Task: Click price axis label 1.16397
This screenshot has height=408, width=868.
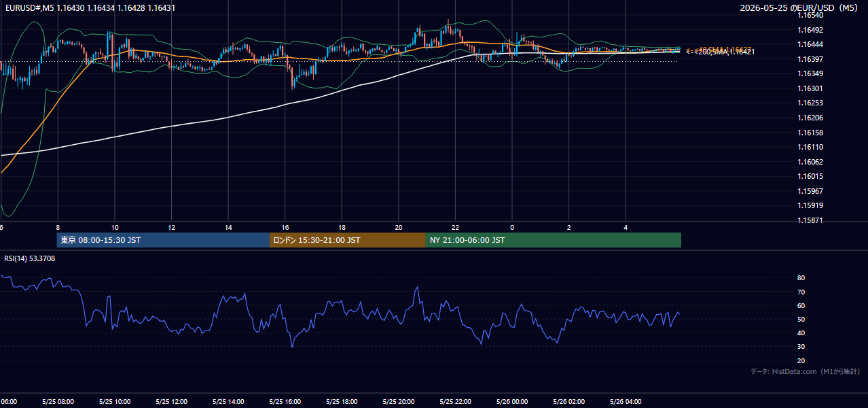Action: (x=810, y=59)
